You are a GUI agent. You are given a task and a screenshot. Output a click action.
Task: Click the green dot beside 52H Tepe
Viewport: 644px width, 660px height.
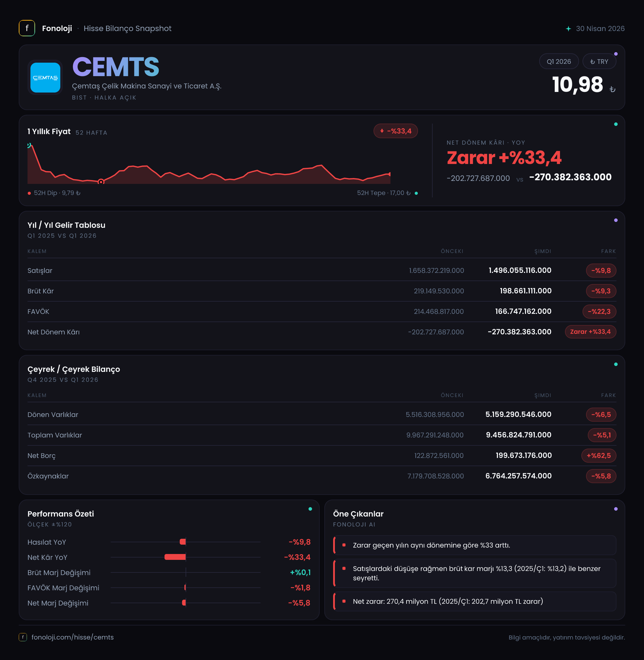[416, 193]
